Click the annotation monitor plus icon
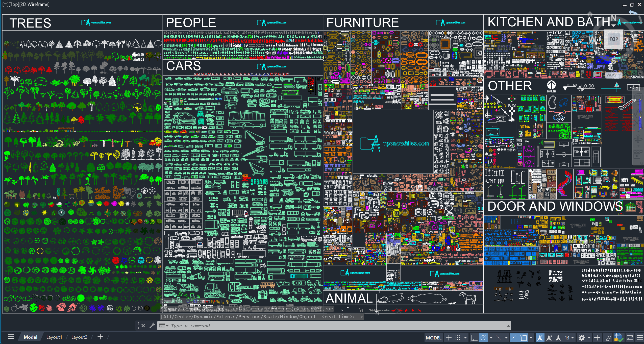Viewport: 644px width, 344px height. [597, 337]
